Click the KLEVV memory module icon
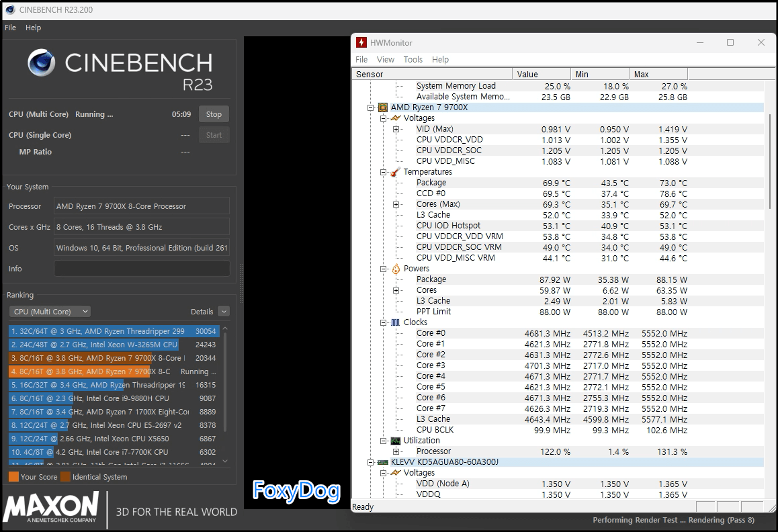 click(382, 462)
